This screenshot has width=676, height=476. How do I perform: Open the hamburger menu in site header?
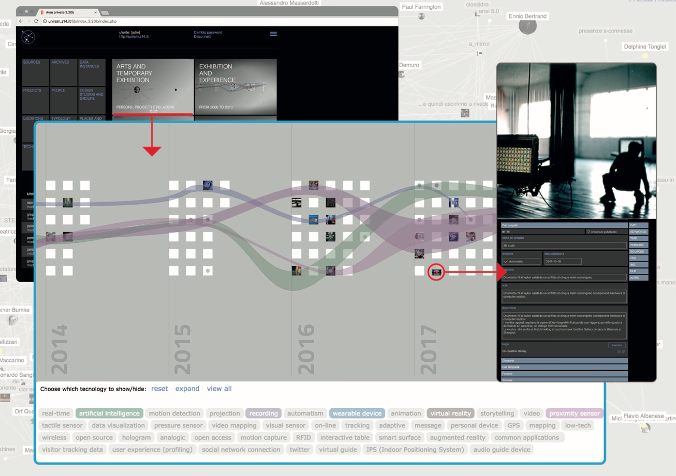pyautogui.click(x=273, y=34)
